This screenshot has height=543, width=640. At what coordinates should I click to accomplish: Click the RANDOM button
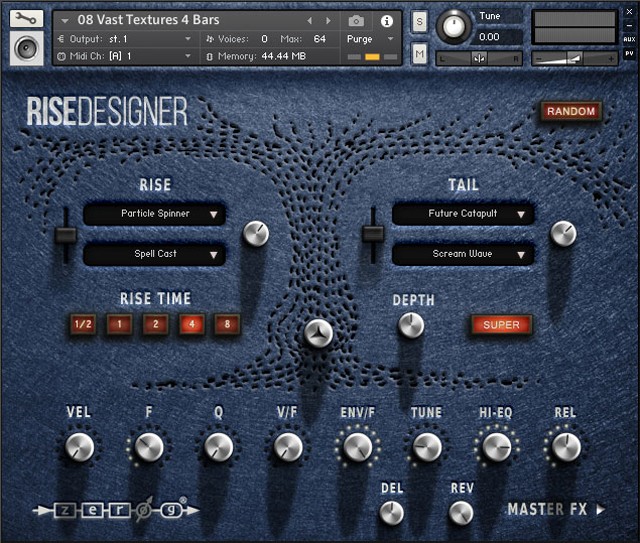click(x=571, y=111)
